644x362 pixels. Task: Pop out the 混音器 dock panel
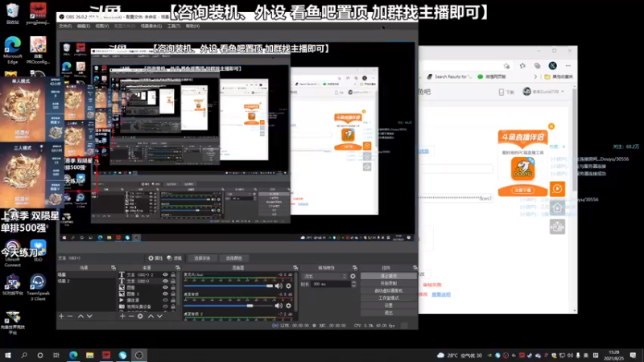(x=295, y=268)
